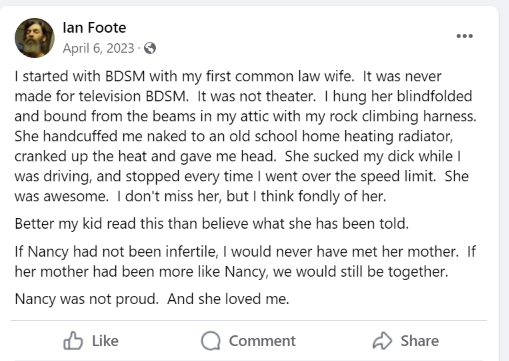Click the line "Better my kid read this"
Screen dimensions: 509x361
click(x=212, y=224)
